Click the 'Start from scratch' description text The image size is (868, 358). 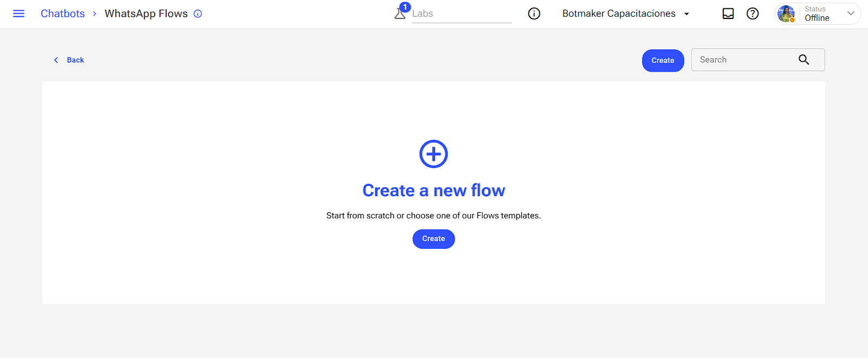[x=433, y=216]
